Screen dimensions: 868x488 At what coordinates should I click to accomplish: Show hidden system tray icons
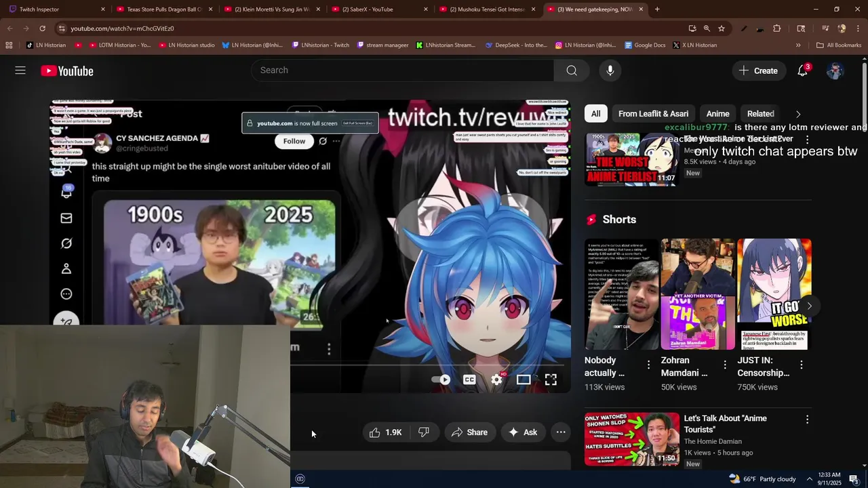coord(809,479)
